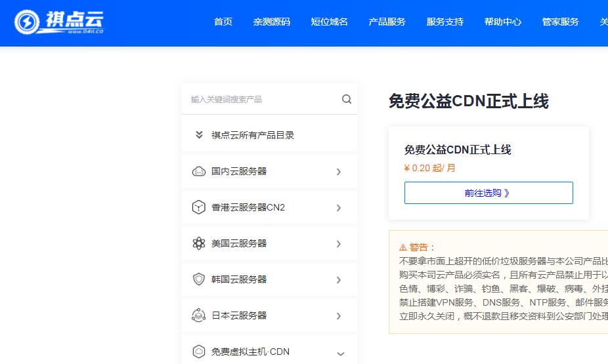The width and height of the screenshot is (608, 364).
Task: Click the hexagon icon for 免费虚拟主机·CDN
Action: point(199,352)
